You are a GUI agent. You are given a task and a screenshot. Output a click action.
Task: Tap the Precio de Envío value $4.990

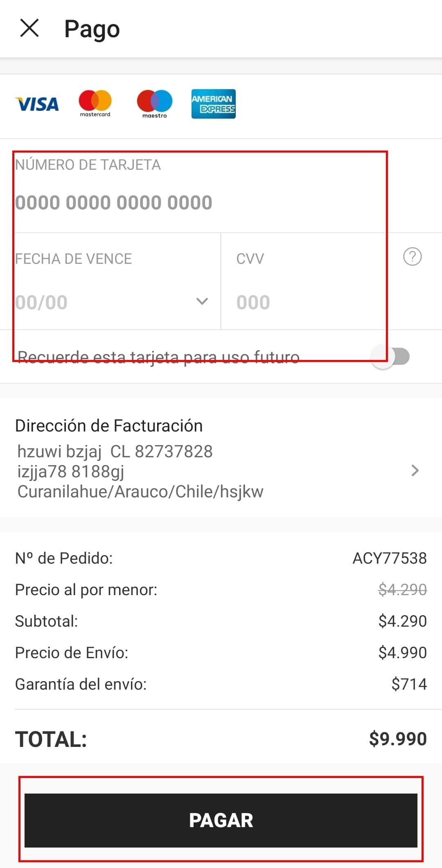click(402, 652)
